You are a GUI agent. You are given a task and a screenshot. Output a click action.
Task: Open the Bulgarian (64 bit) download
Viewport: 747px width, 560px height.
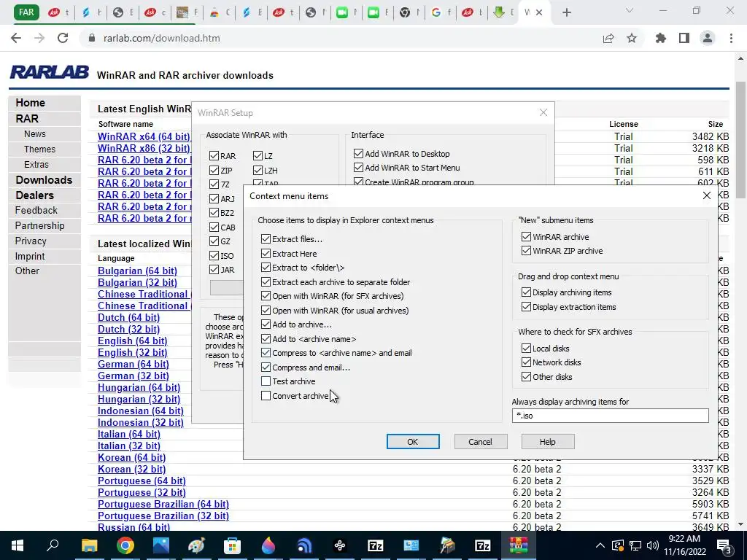coord(137,271)
